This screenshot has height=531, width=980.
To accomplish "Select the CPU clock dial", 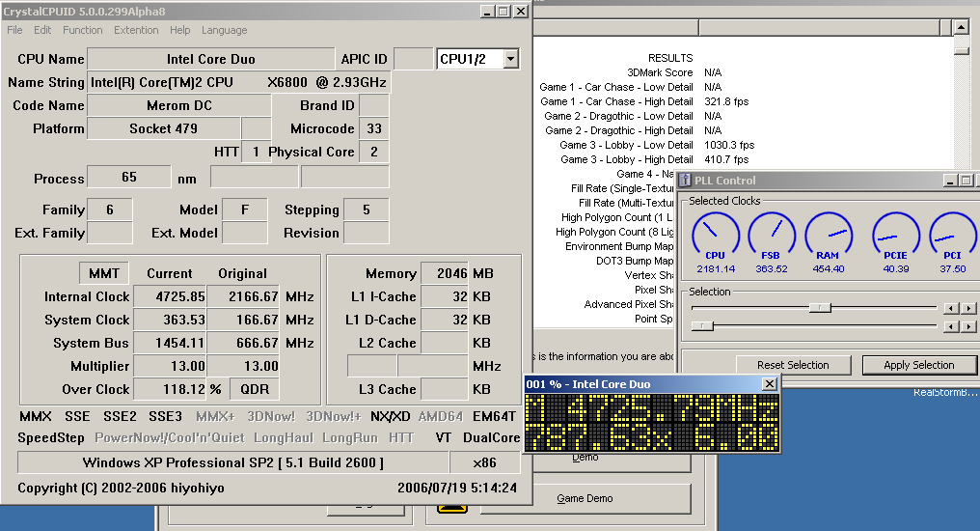I will pyautogui.click(x=716, y=236).
